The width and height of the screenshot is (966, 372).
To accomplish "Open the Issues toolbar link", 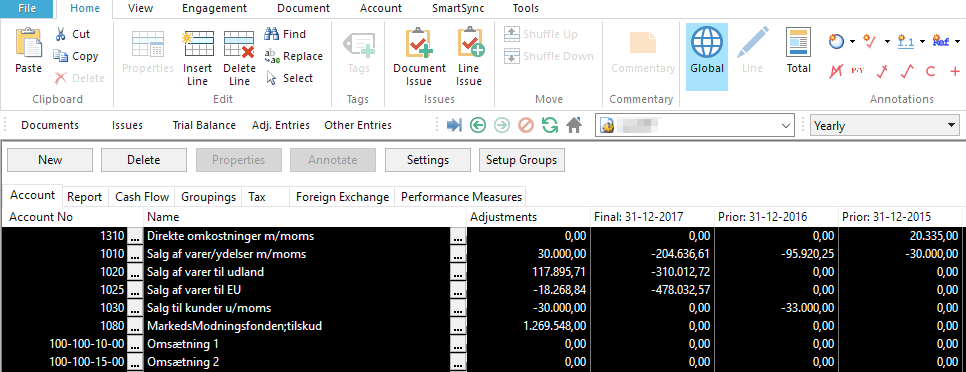I will [128, 126].
